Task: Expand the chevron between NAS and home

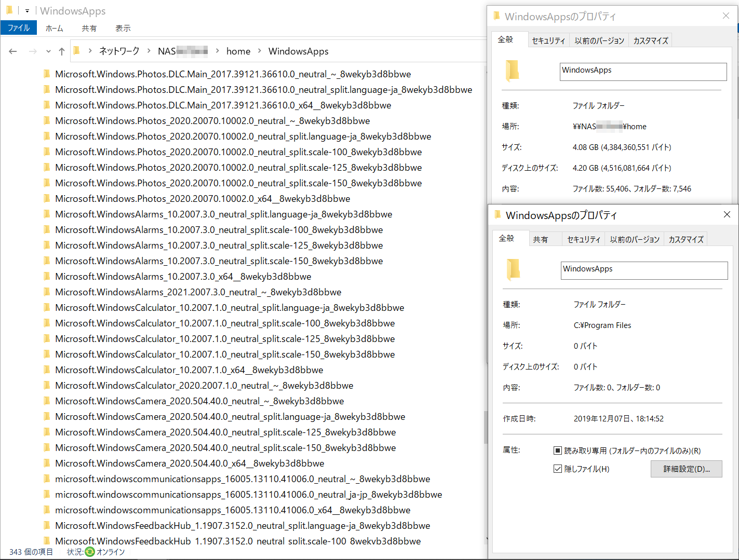Action: [x=217, y=51]
